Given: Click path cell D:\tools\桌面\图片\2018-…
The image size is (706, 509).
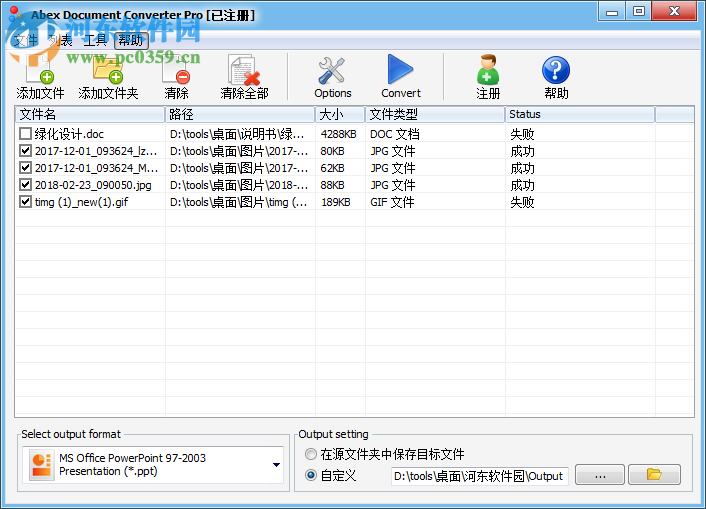Looking at the screenshot, I should pyautogui.click(x=239, y=185).
